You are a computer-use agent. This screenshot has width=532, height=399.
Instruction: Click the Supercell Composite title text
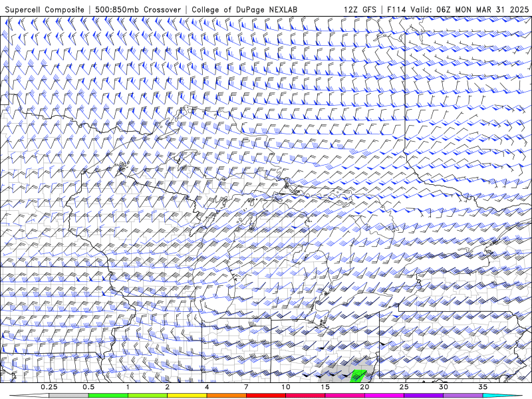click(x=45, y=9)
